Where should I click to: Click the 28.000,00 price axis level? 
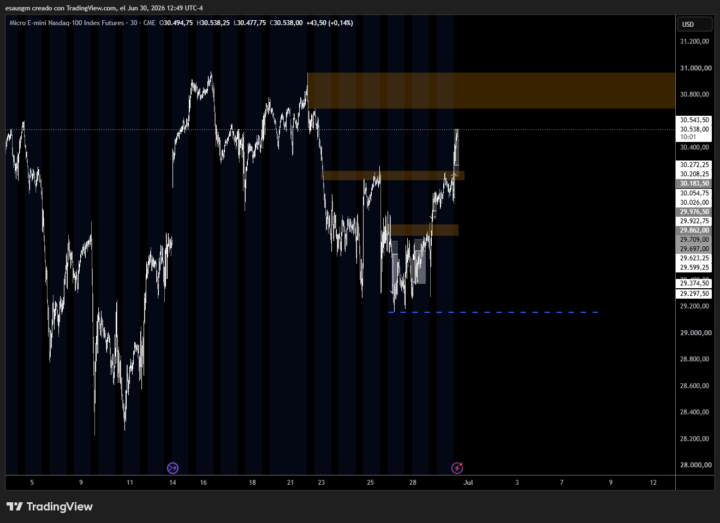tap(695, 465)
